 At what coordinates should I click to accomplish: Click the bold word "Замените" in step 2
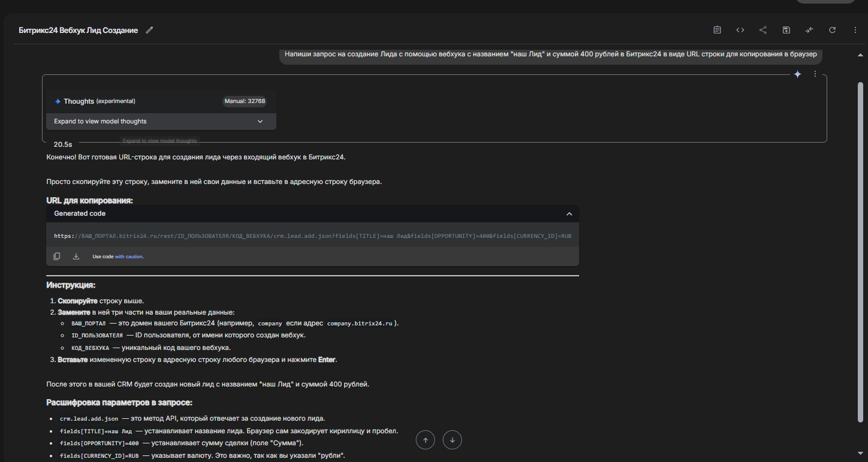pos(74,312)
